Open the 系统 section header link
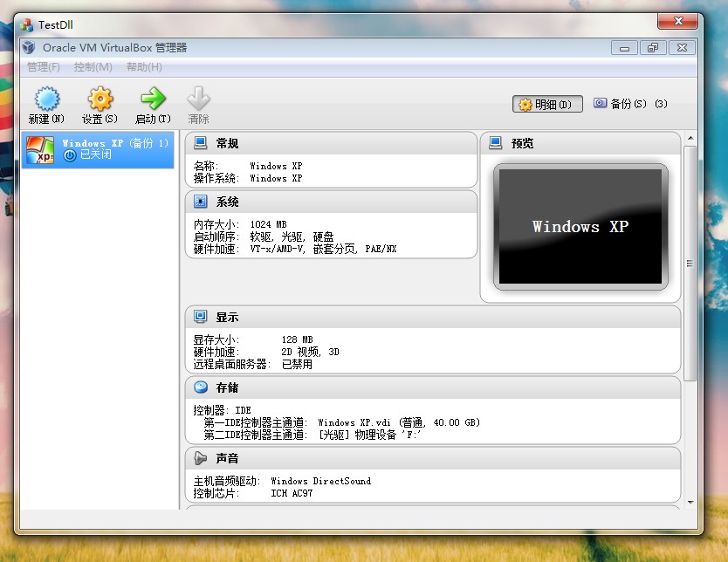The width and height of the screenshot is (728, 562). click(x=227, y=202)
